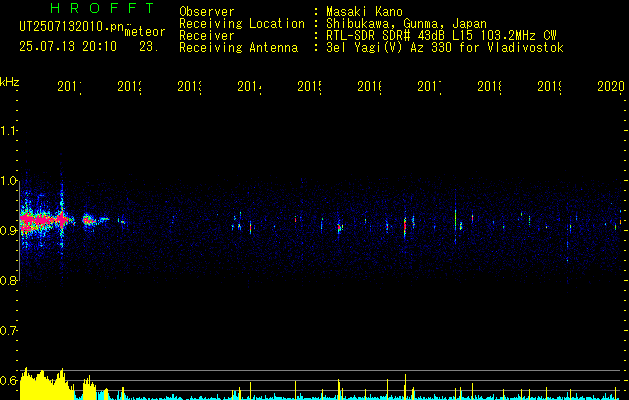Select the file name UT2507132010.pn
The image size is (629, 400).
[x=71, y=27]
